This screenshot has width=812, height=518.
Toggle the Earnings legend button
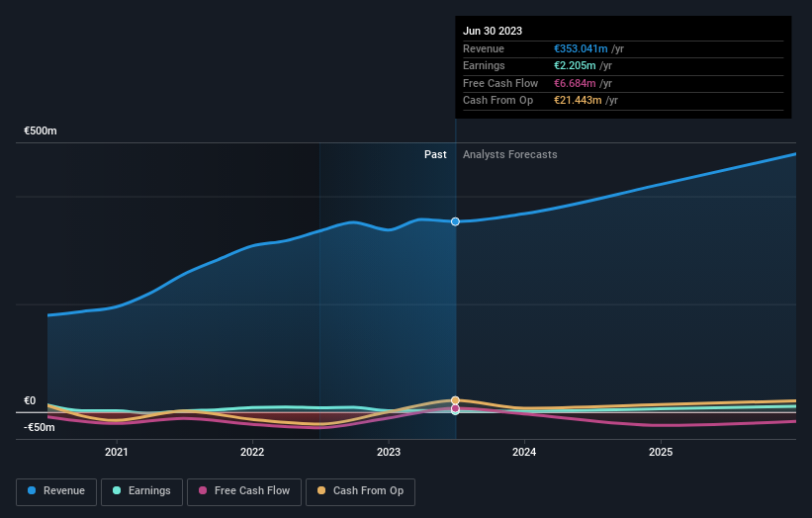(141, 491)
